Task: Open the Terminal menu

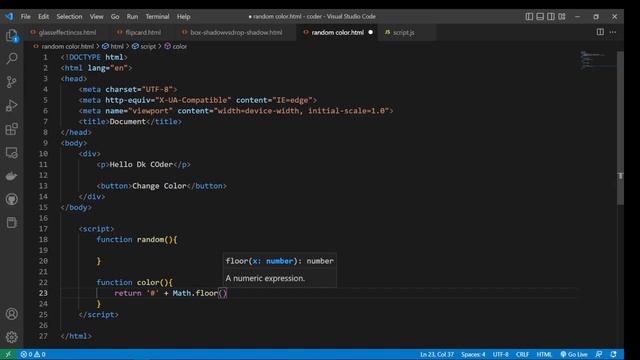Action: [x=157, y=16]
